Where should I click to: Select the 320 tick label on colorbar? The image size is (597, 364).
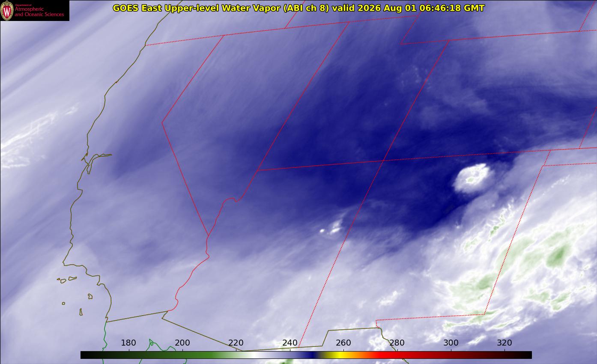click(x=504, y=343)
